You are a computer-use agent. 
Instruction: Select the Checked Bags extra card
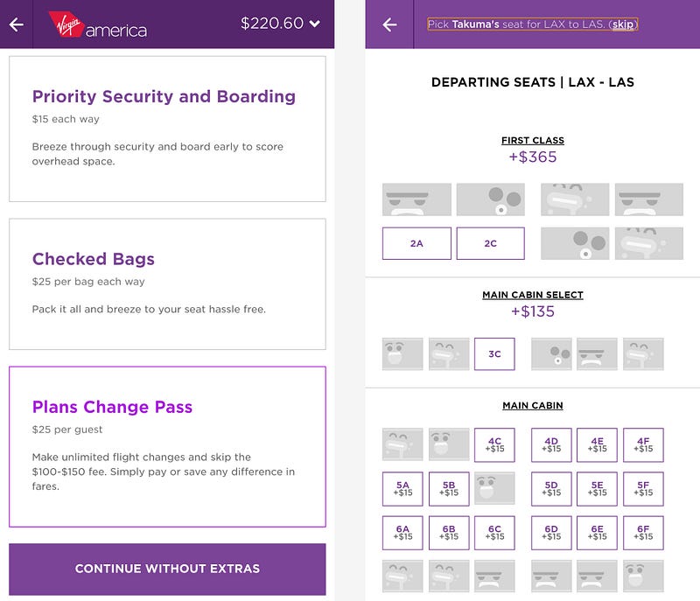167,284
